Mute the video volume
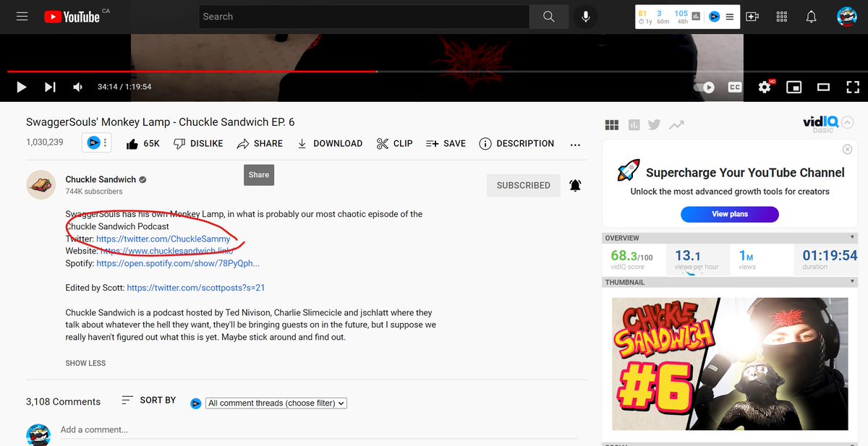 click(78, 87)
